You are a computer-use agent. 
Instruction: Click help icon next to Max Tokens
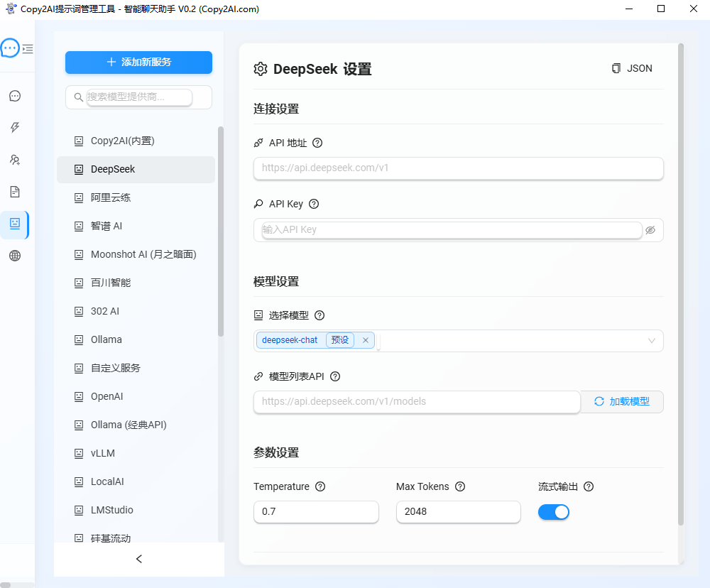coord(460,486)
